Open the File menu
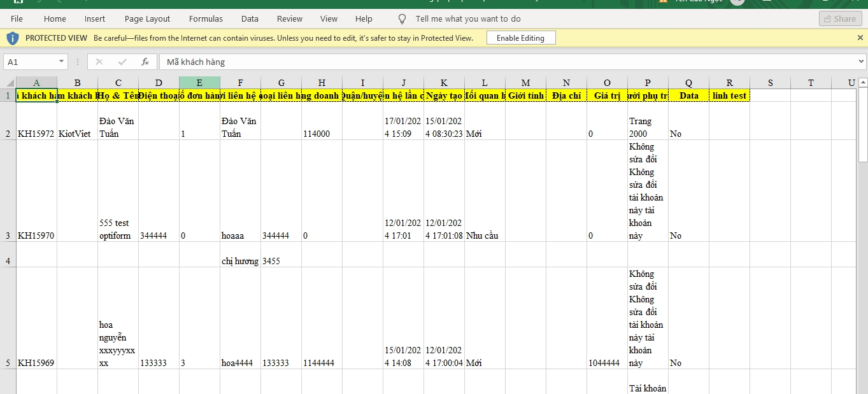This screenshot has width=868, height=394. (x=17, y=18)
